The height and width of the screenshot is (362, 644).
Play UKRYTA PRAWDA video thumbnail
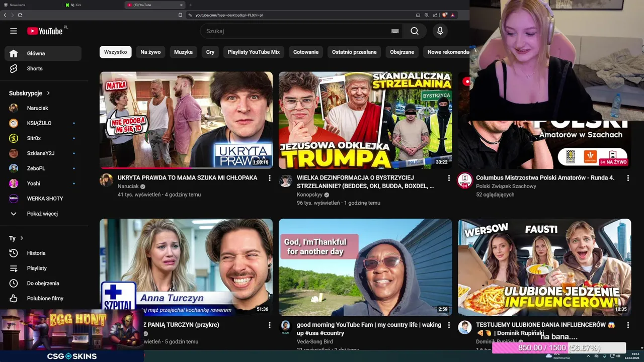186,120
